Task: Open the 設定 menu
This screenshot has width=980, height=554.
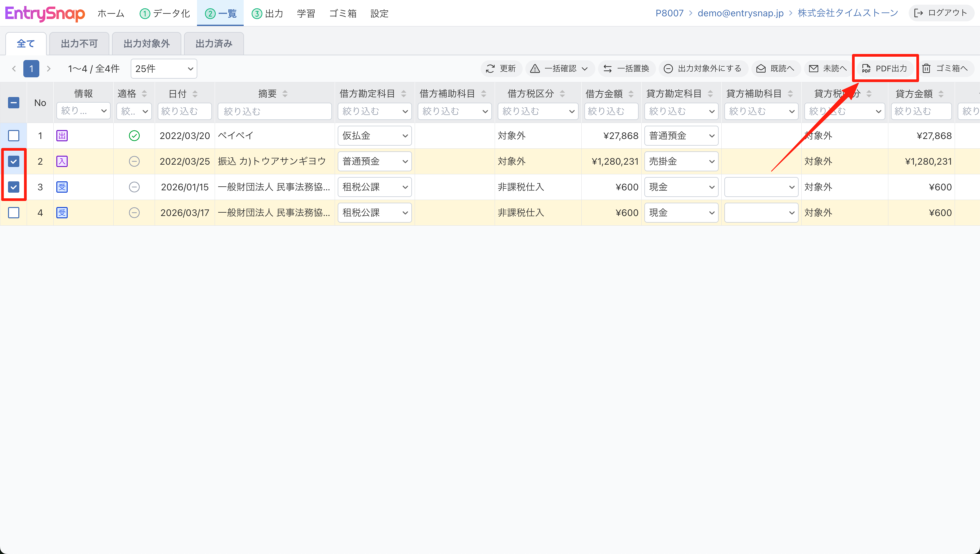Action: 380,13
